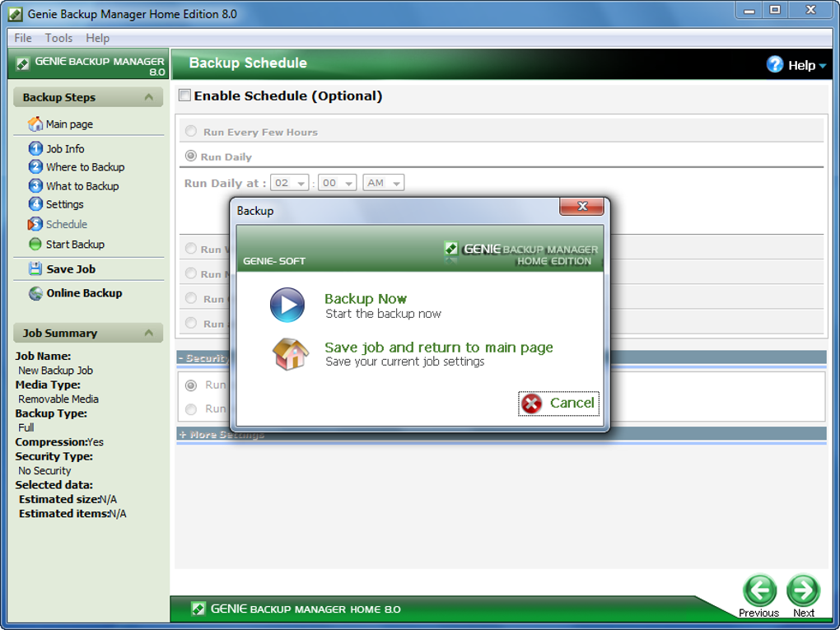Click the Settings step 4 icon
Screen dimensions: 840x630
click(x=35, y=204)
